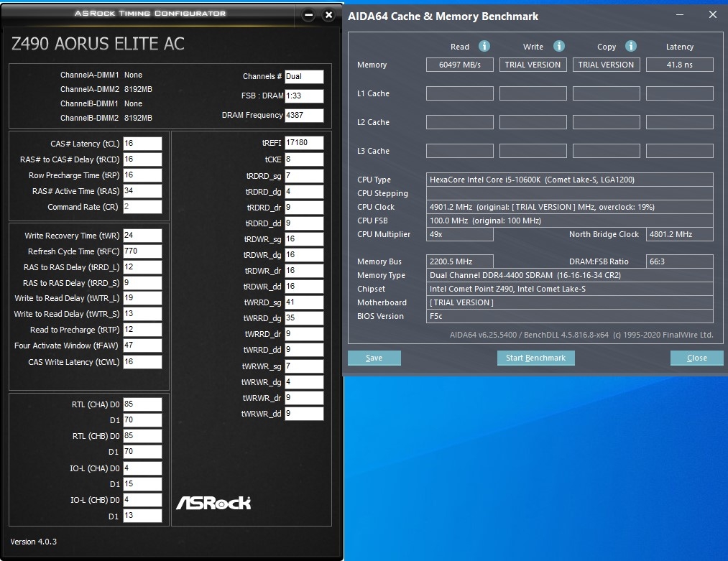The width and height of the screenshot is (728, 561).
Task: Click the CAS# Latency (tCL) field
Action: [x=142, y=144]
